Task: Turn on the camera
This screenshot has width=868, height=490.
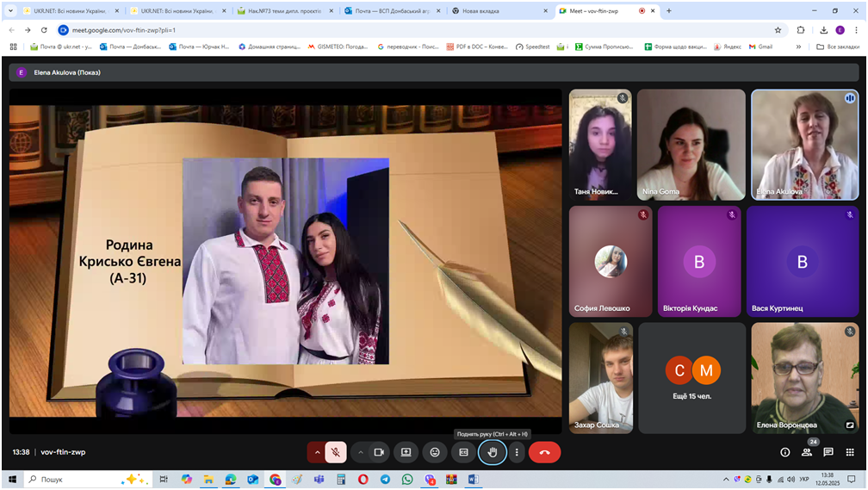Action: [379, 452]
